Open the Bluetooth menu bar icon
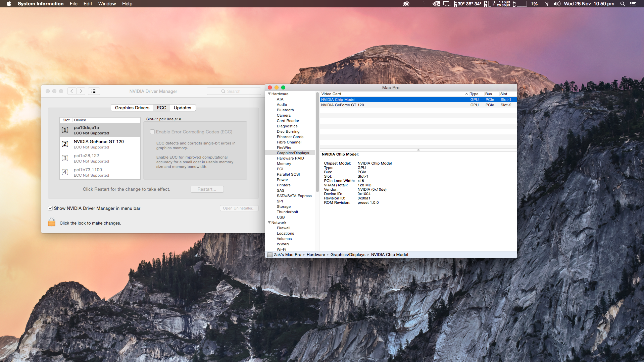This screenshot has width=644, height=362. pos(547,4)
